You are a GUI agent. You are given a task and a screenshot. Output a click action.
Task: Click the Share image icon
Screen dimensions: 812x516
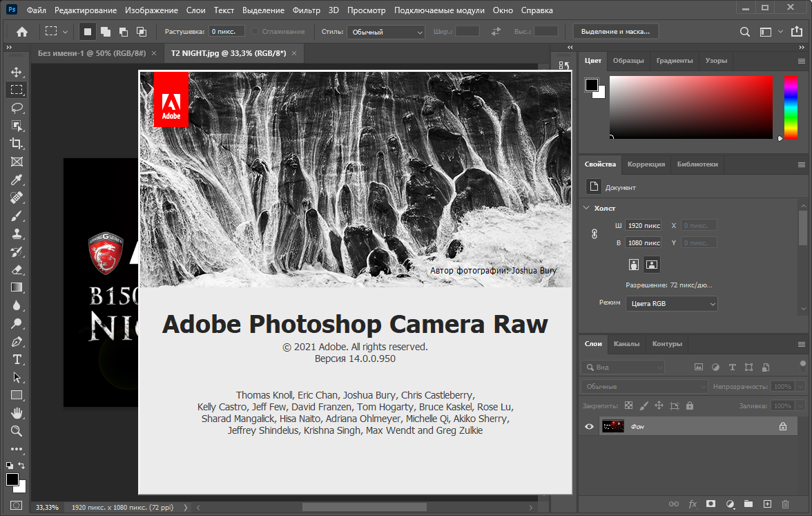[797, 32]
